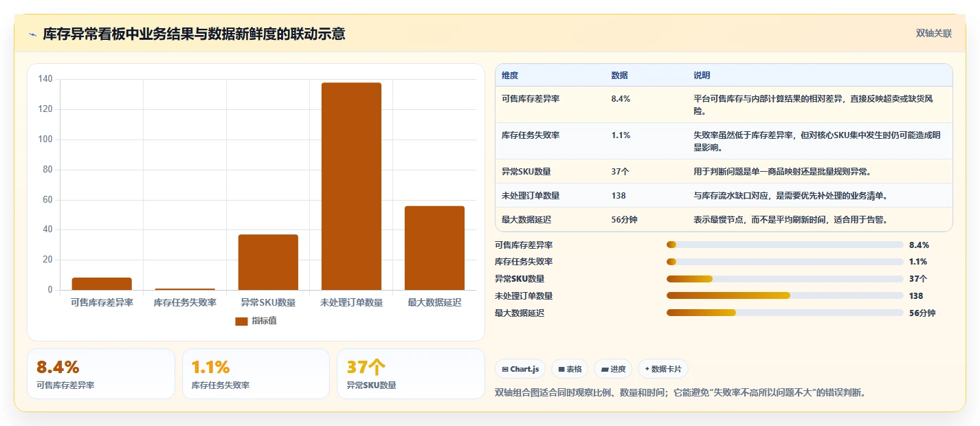
Task: Click the 最大数据延迟 label in the progress list
Action: [520, 313]
